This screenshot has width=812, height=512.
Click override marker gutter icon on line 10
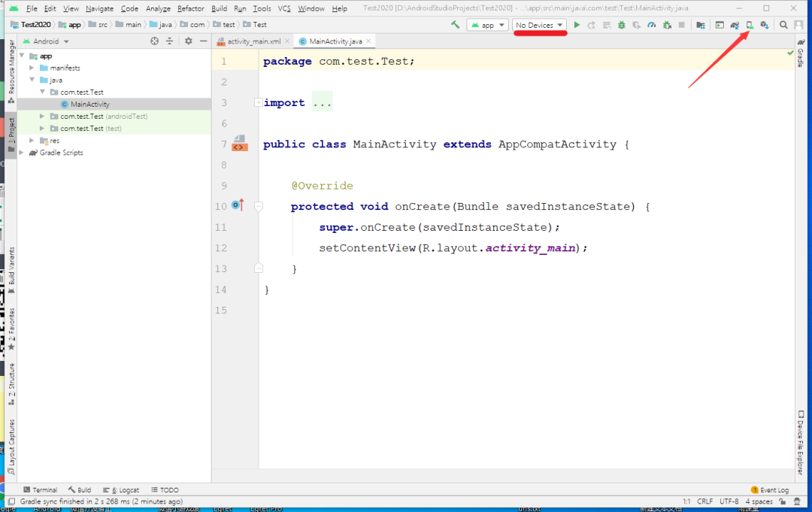(x=238, y=205)
